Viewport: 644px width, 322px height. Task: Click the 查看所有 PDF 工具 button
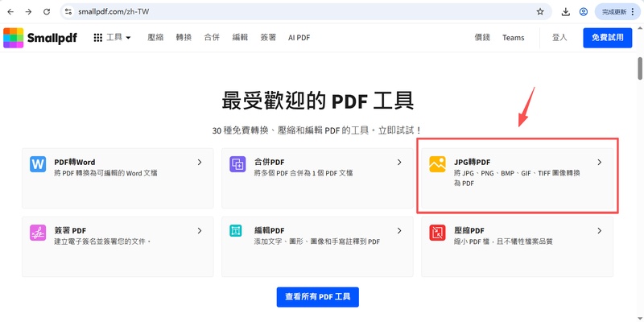coord(317,297)
